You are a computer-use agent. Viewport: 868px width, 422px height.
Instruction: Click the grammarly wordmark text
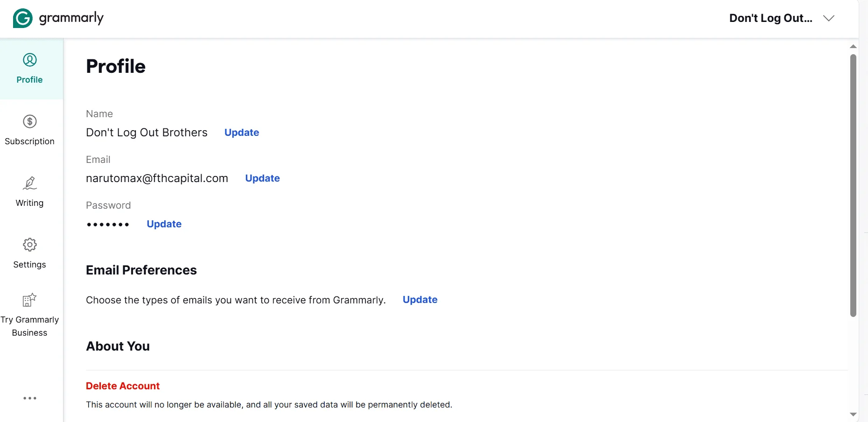coord(71,18)
